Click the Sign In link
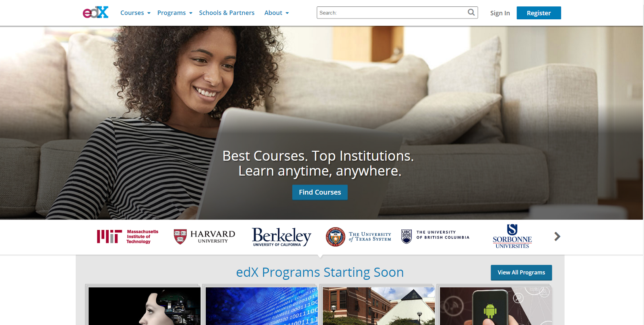The width and height of the screenshot is (644, 325). click(500, 13)
